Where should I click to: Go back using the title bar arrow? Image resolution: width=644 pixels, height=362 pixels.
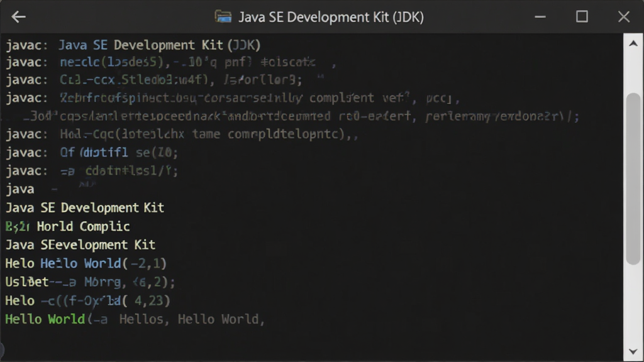tap(18, 17)
